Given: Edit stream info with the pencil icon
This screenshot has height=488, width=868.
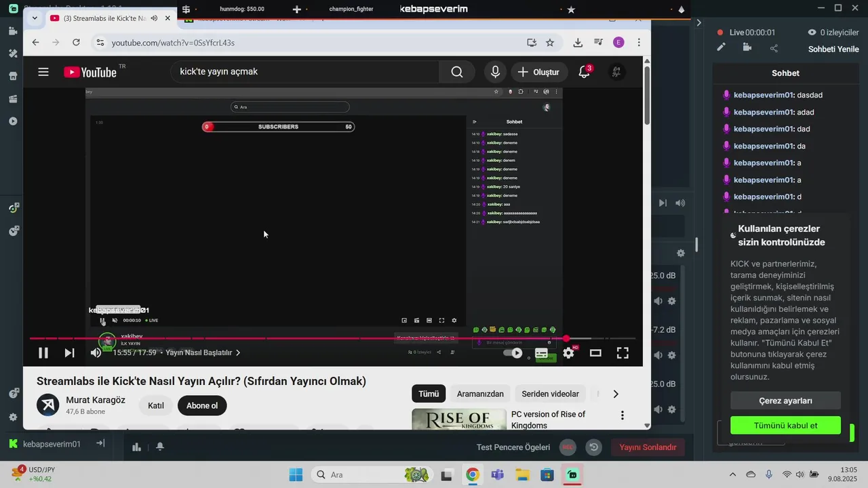Looking at the screenshot, I should 722,47.
